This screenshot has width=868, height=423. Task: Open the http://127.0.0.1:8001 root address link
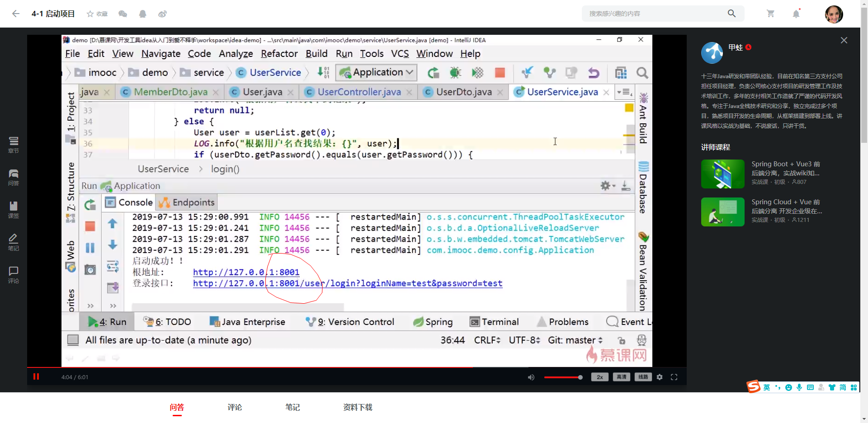pos(246,272)
